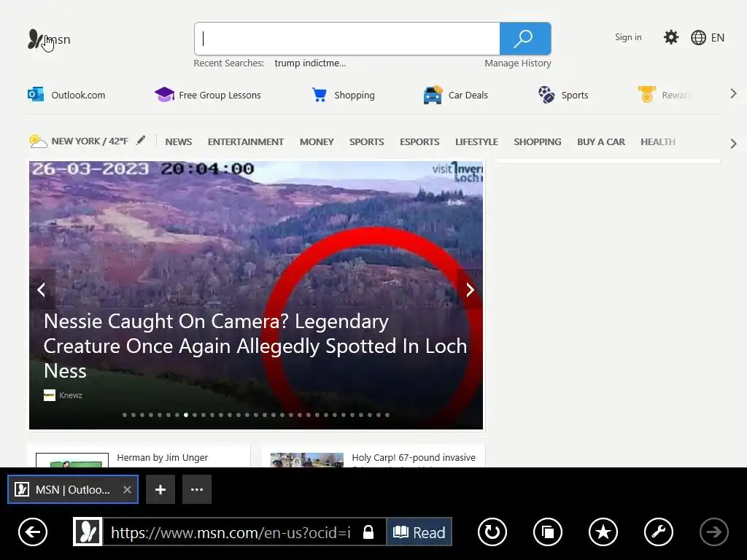Open the Shopping cart shortcut
This screenshot has height=560, width=747.
343,95
